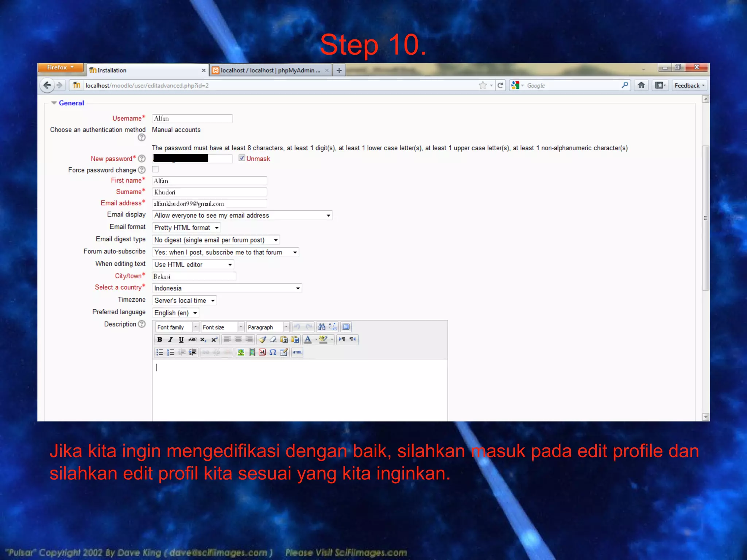The image size is (747, 560).
Task: Apply bold formatting in description editor
Action: (x=159, y=339)
